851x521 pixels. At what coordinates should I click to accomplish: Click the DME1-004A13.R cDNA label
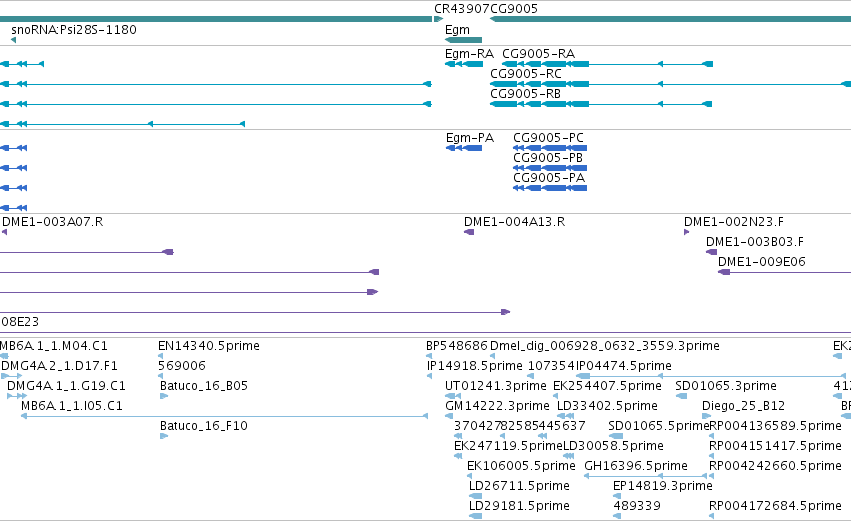515,222
